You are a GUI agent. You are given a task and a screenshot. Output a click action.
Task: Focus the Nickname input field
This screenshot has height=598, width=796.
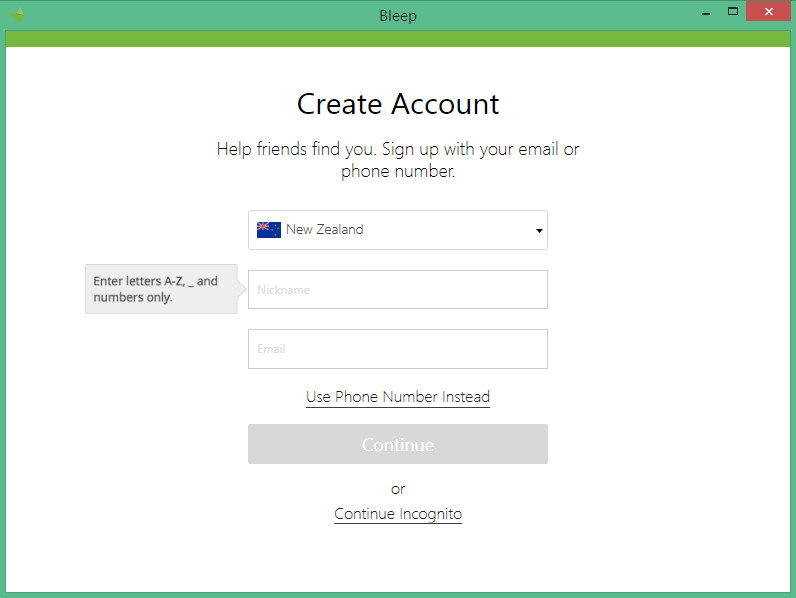397,289
